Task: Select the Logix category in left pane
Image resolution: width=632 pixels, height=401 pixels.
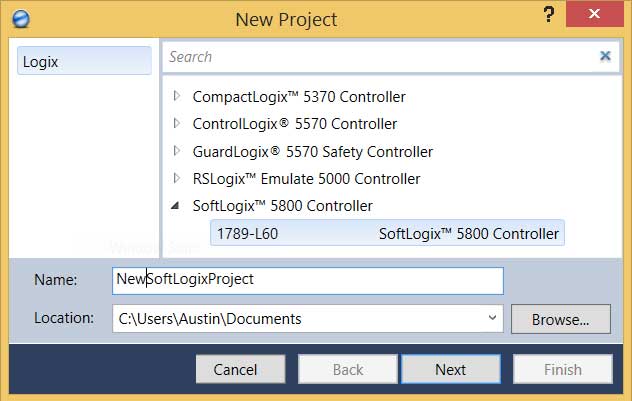Action: pos(84,61)
